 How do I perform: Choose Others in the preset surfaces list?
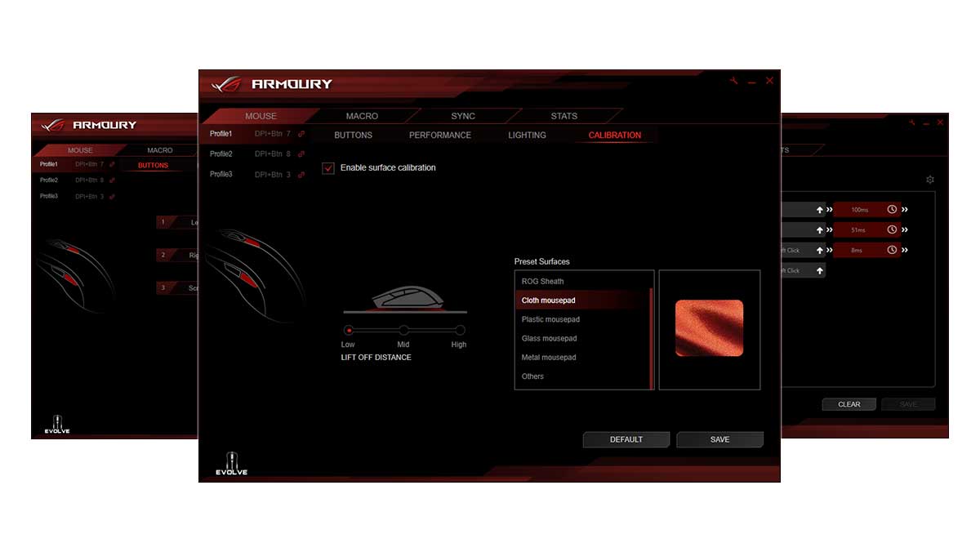(582, 376)
